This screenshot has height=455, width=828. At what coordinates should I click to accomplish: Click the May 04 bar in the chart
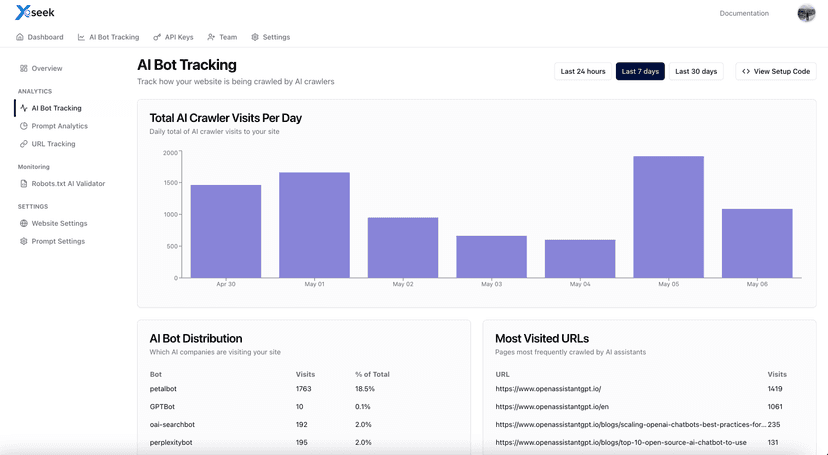pos(580,259)
